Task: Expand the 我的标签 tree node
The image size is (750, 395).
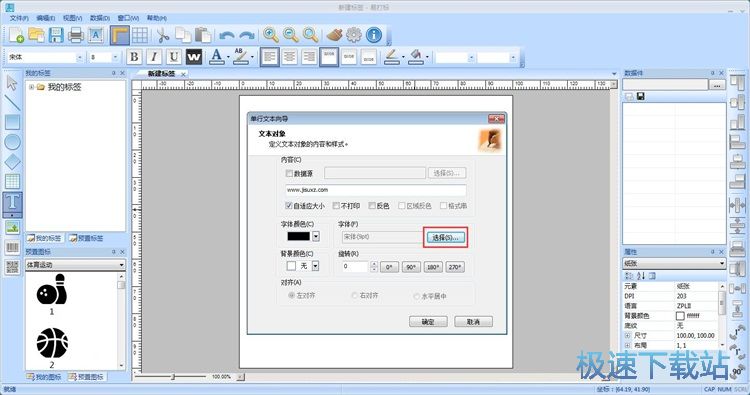Action: [32, 87]
